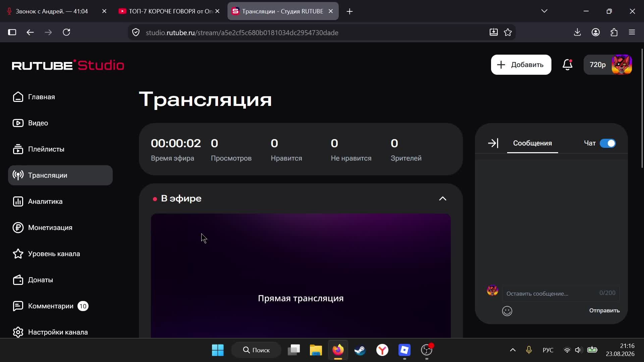Viewport: 644px width, 362px height.
Task: Open the Windows Start menu
Action: click(218, 350)
